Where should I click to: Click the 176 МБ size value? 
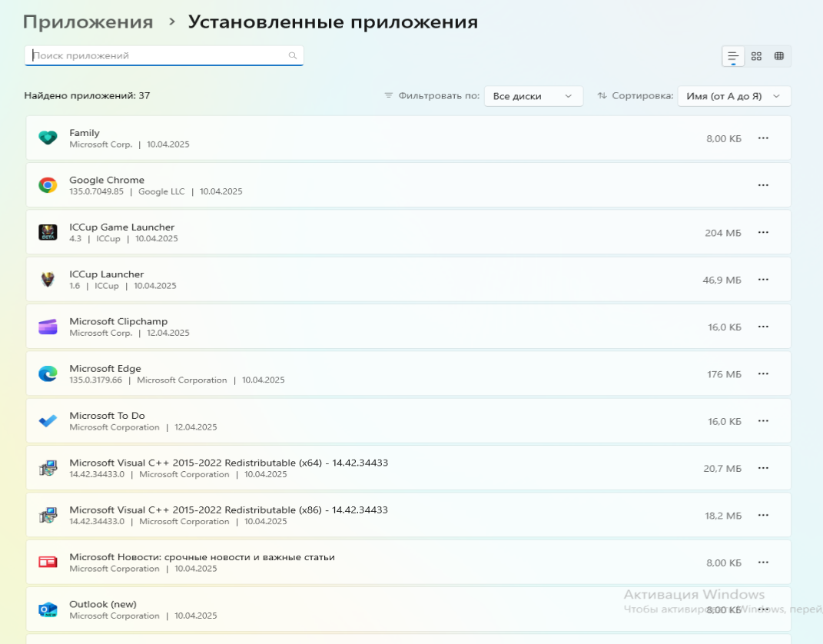pyautogui.click(x=724, y=375)
